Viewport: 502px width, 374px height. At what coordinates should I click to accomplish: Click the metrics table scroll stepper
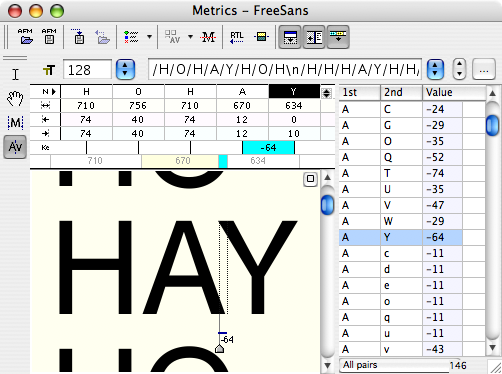point(326,93)
